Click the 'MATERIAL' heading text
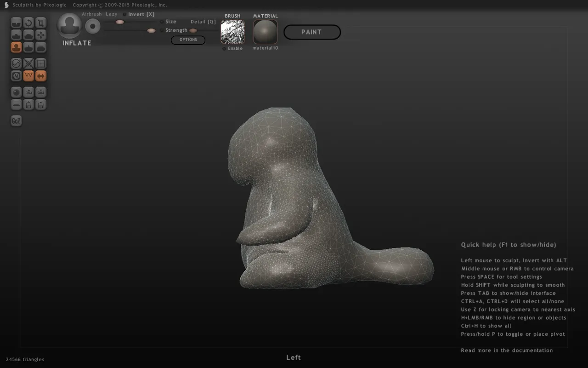 [x=266, y=16]
